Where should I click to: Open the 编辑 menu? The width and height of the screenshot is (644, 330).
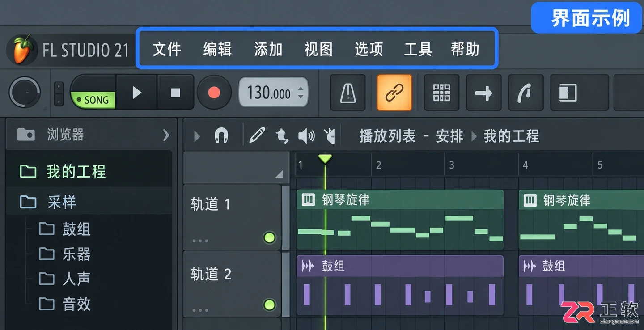[x=217, y=49]
